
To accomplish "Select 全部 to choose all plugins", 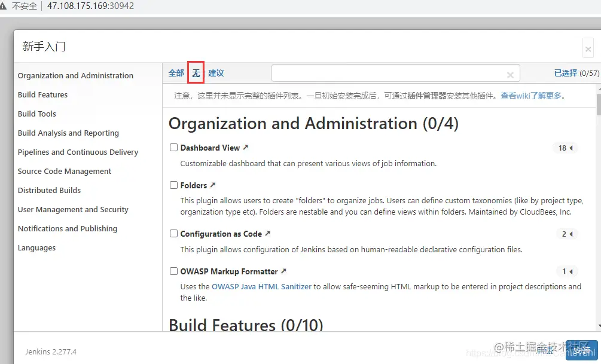I will point(176,73).
